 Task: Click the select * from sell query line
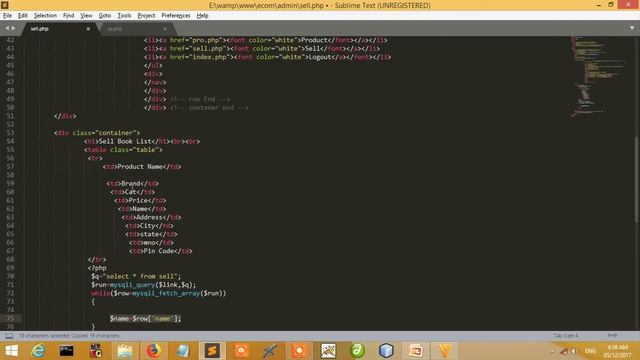pos(136,276)
